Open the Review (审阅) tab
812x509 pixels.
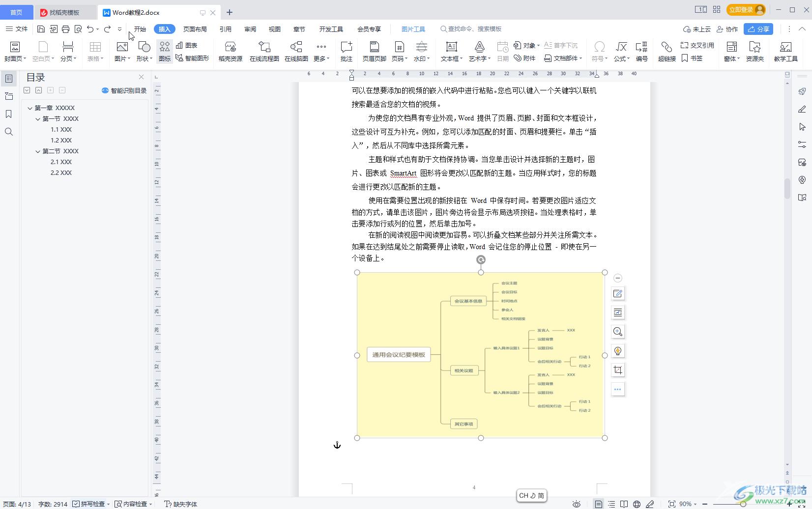click(250, 29)
